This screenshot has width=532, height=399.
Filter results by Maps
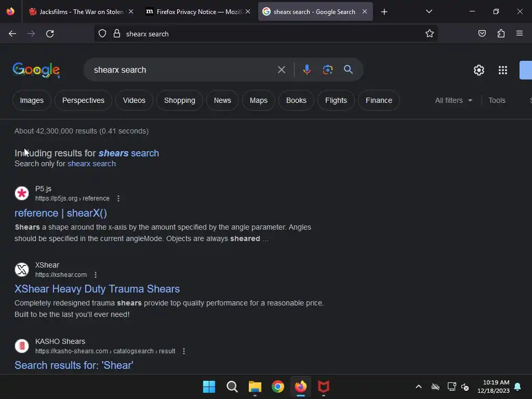tap(259, 100)
